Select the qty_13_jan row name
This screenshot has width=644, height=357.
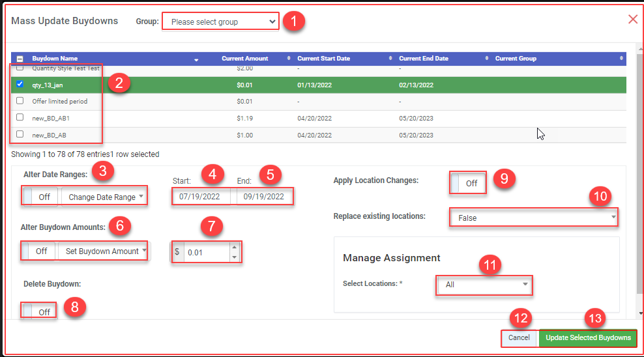click(x=48, y=85)
